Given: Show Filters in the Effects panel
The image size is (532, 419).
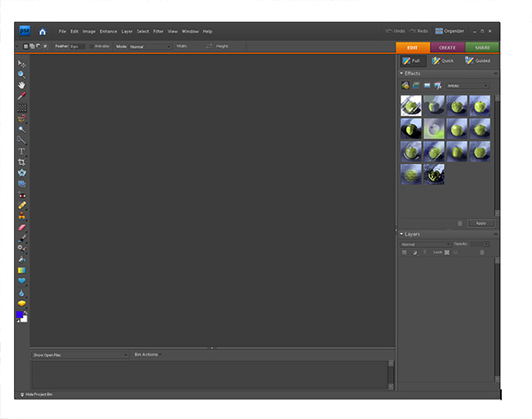Looking at the screenshot, I should tap(405, 86).
